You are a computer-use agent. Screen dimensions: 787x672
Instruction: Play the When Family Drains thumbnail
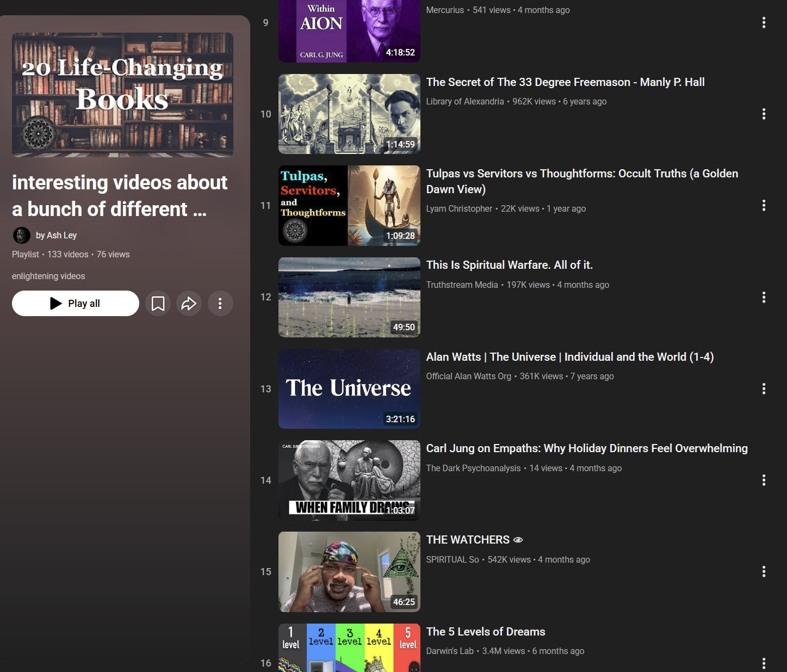coord(349,480)
